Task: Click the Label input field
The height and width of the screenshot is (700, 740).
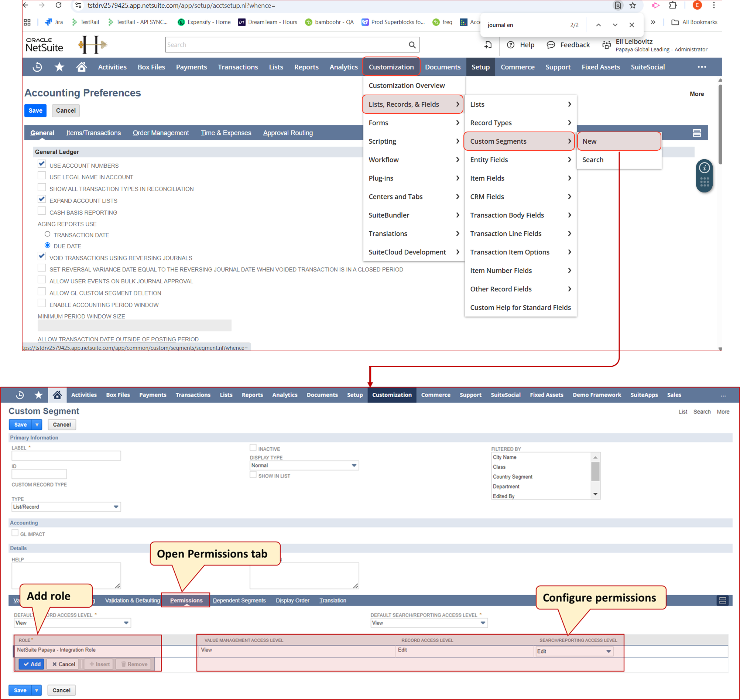Action: pos(66,455)
